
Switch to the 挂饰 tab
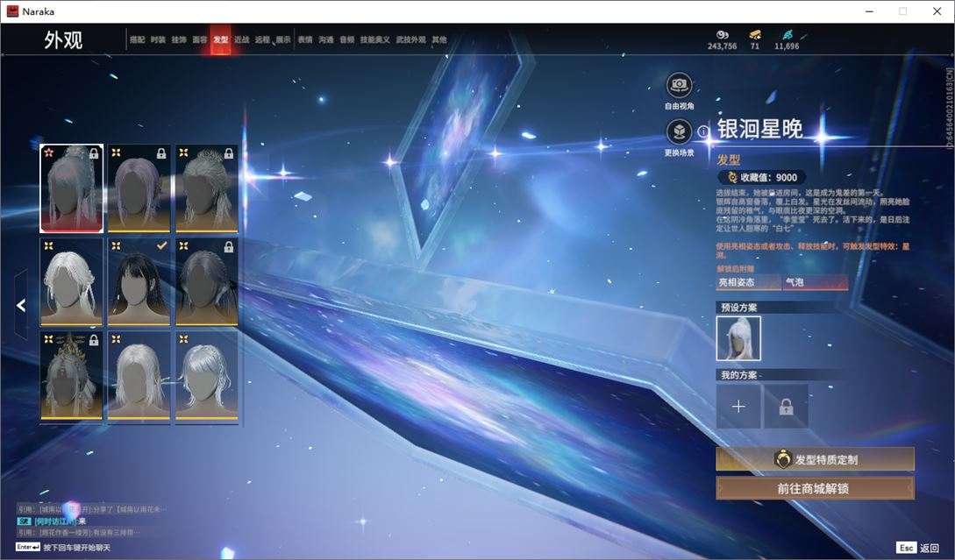(179, 39)
